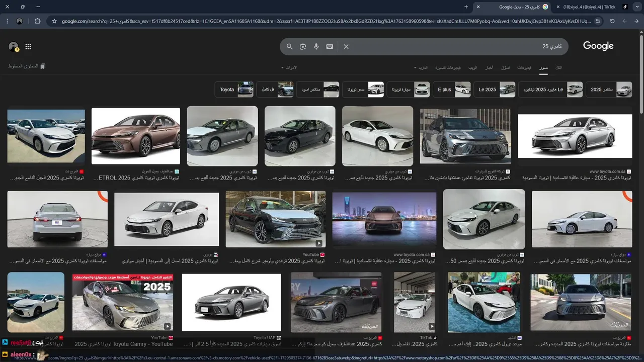Viewport: 644px width, 362px height.
Task: Select the فل كامل filter chip
Action: tap(275, 89)
